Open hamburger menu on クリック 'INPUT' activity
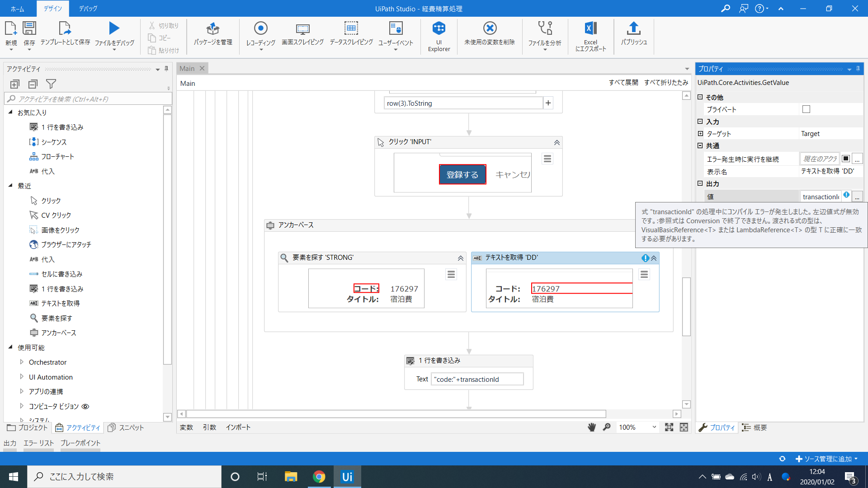The height and width of the screenshot is (488, 868). [x=547, y=159]
